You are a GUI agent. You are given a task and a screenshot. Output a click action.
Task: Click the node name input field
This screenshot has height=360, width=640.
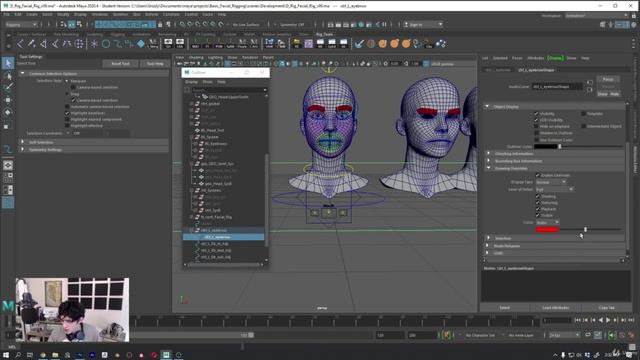(557, 87)
